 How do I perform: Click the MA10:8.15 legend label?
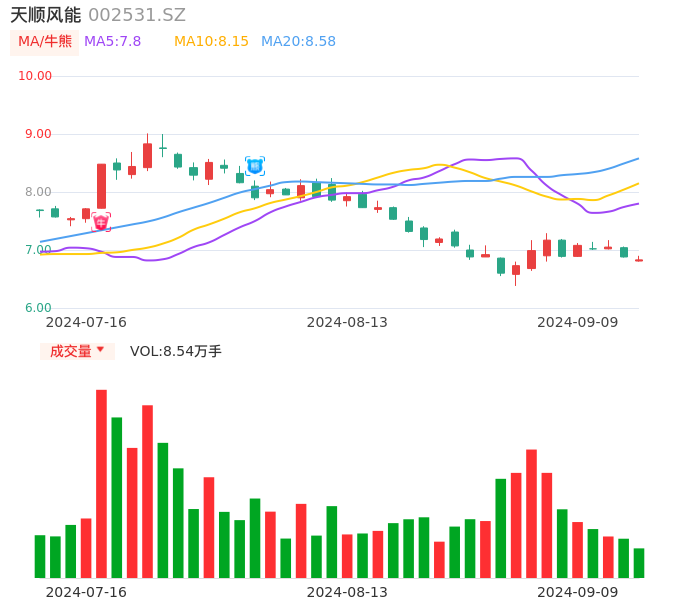(211, 42)
